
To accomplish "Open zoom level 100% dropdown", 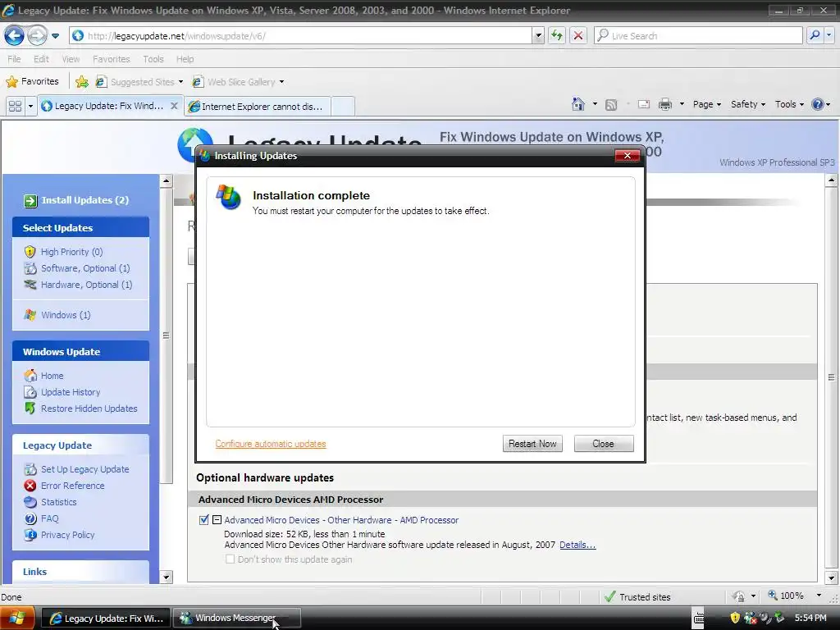I will pos(819,596).
